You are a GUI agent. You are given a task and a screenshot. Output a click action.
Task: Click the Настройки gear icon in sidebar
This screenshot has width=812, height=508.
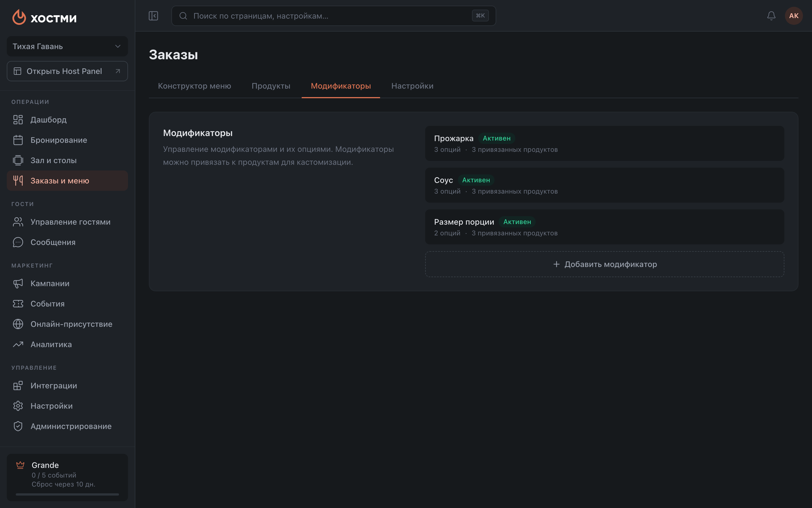click(x=18, y=406)
